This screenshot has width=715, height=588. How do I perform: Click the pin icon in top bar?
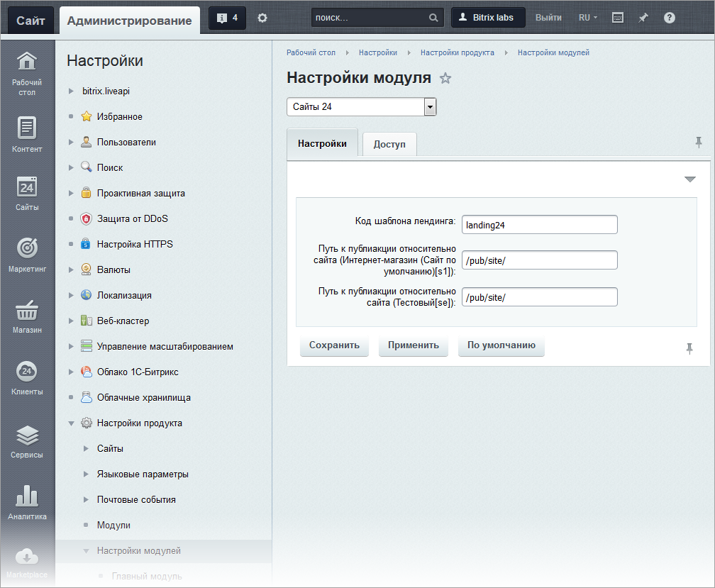point(643,18)
